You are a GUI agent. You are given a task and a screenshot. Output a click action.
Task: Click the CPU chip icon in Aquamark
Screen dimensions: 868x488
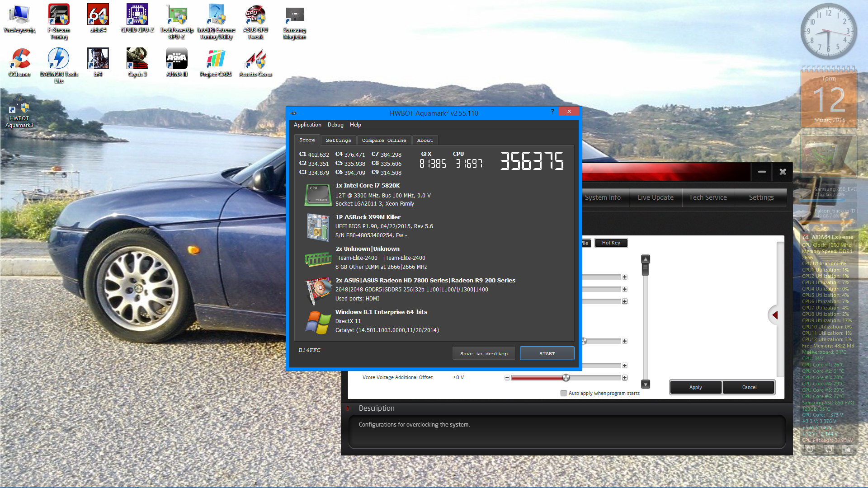click(x=318, y=195)
